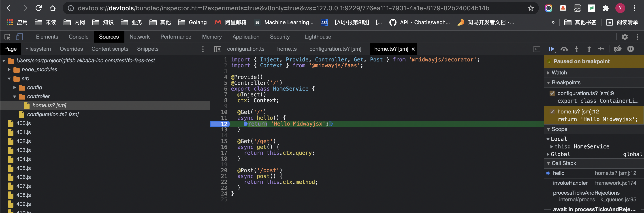This screenshot has width=644, height=213.
Task: Open DevTools customize menu (three dots)
Action: pos(637,37)
